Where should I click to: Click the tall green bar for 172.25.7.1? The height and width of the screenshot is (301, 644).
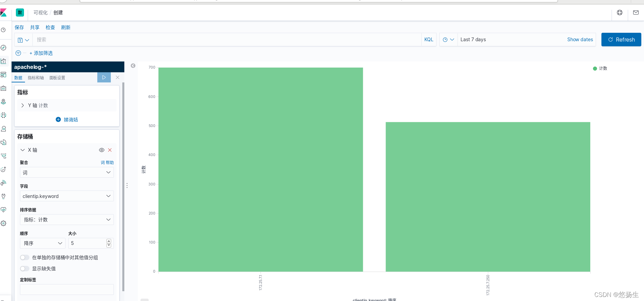[261, 170]
